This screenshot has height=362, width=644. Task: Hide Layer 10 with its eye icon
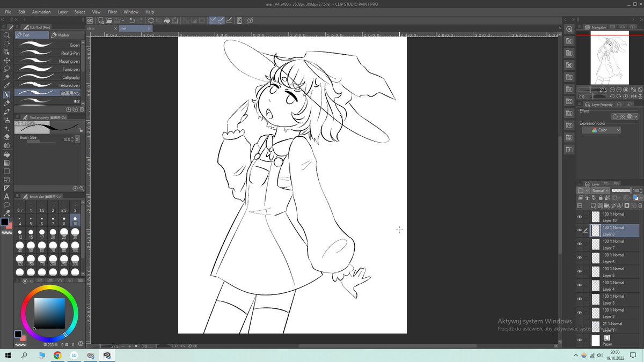580,217
